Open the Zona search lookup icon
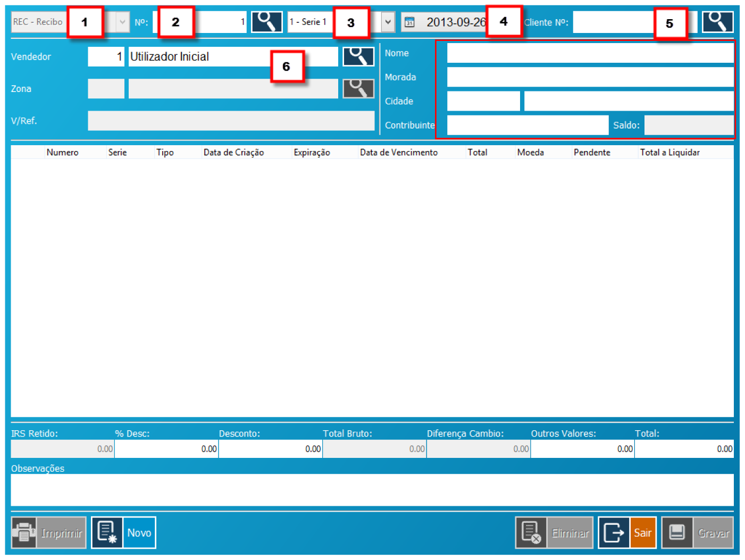 [x=358, y=89]
